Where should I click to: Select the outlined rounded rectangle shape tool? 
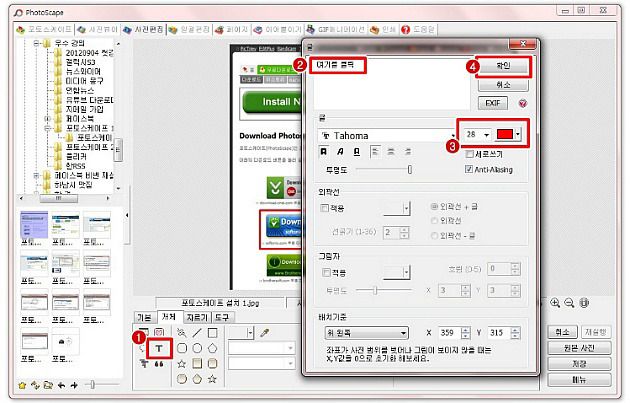tap(182, 348)
